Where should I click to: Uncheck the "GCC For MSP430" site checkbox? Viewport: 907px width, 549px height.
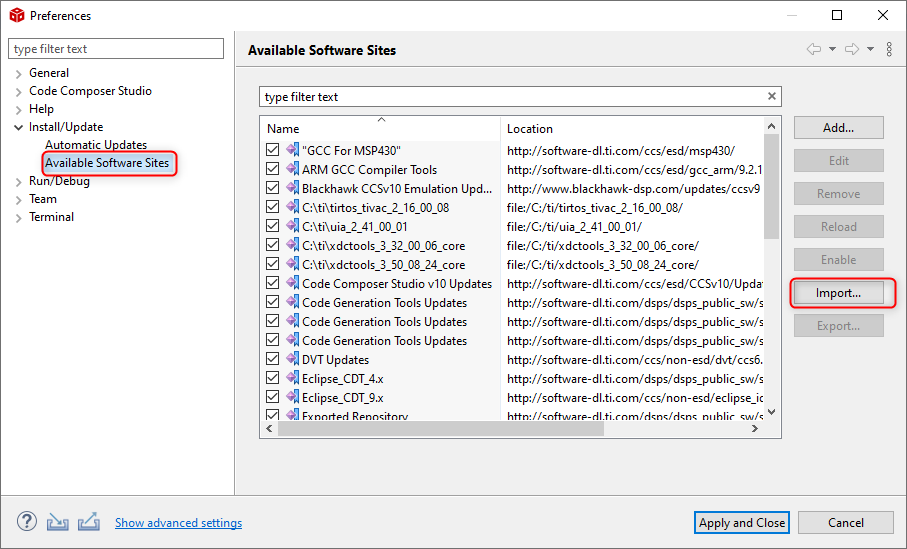coord(272,150)
